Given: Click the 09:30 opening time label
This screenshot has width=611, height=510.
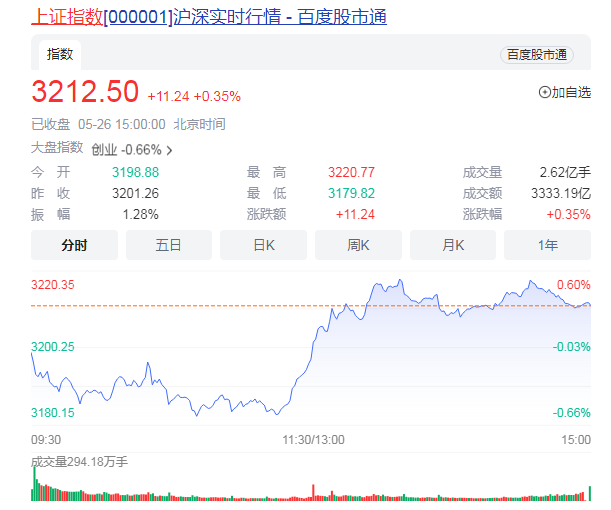Looking at the screenshot, I should [47, 439].
